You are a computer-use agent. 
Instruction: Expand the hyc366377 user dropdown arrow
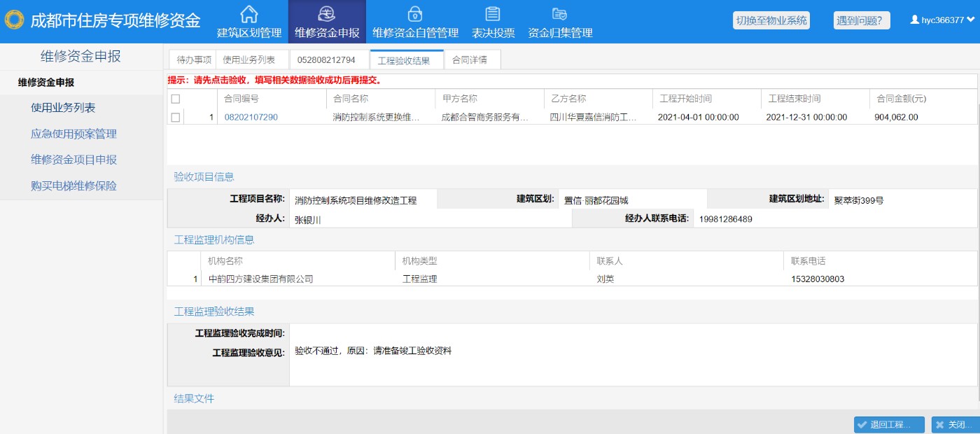tap(971, 20)
